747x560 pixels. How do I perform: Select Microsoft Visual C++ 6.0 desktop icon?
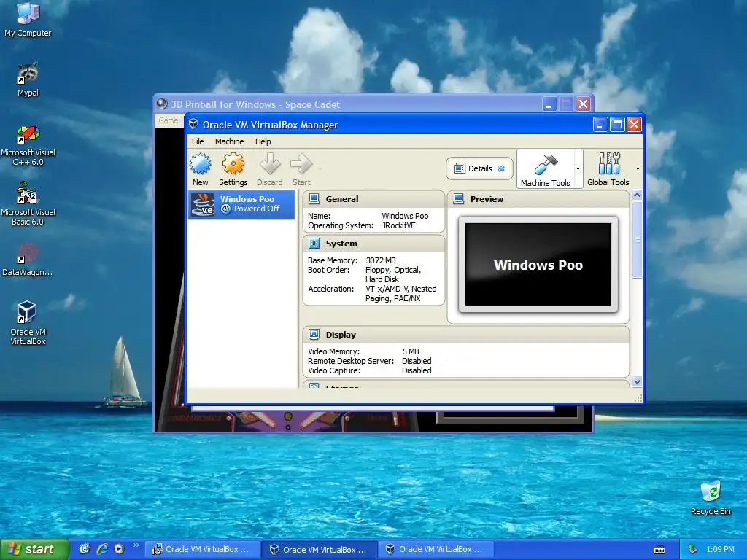coord(28,133)
